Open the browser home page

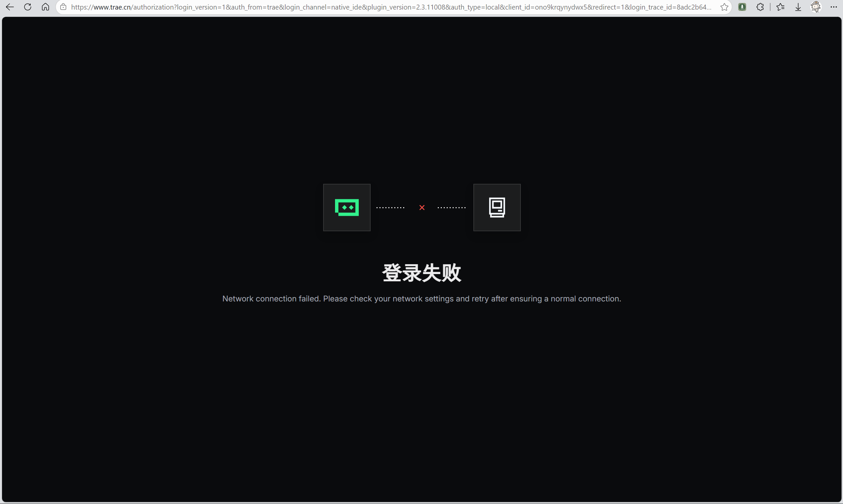45,7
